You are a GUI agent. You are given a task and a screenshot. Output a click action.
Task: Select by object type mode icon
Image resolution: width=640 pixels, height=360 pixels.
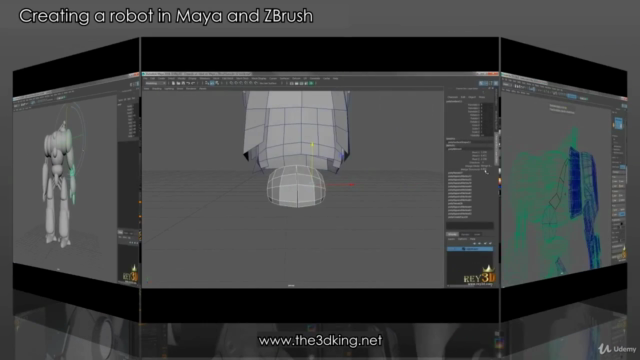tap(212, 83)
